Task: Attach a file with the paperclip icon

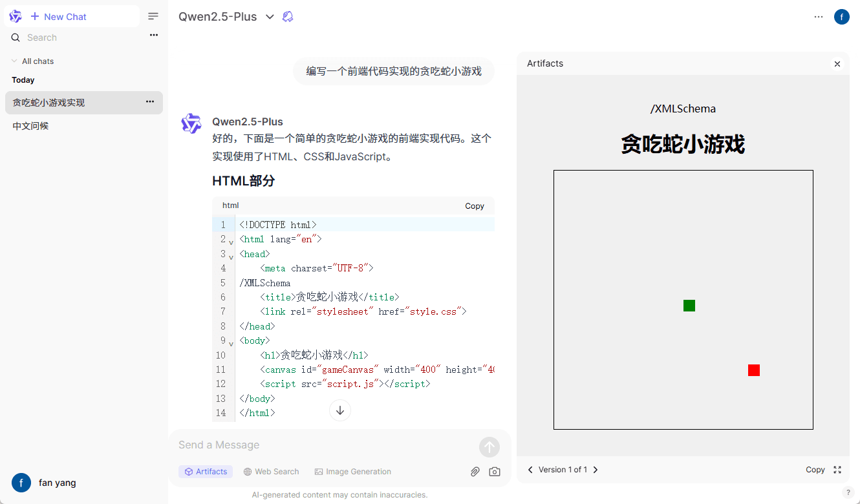Action: click(475, 472)
